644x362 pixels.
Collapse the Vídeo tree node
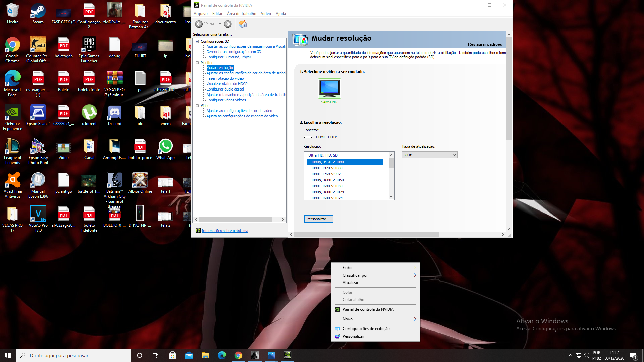(x=197, y=106)
